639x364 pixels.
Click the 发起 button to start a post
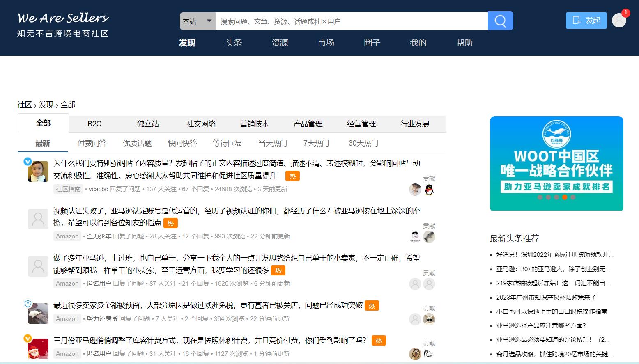586,20
